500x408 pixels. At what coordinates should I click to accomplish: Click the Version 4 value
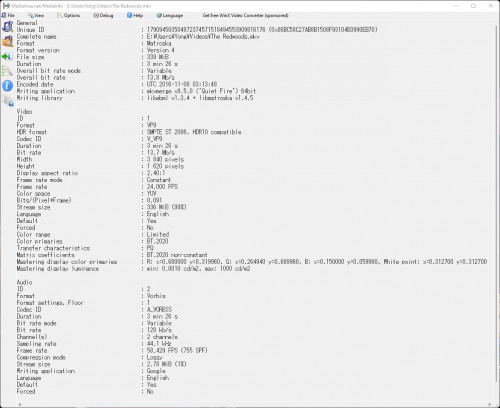pos(161,50)
